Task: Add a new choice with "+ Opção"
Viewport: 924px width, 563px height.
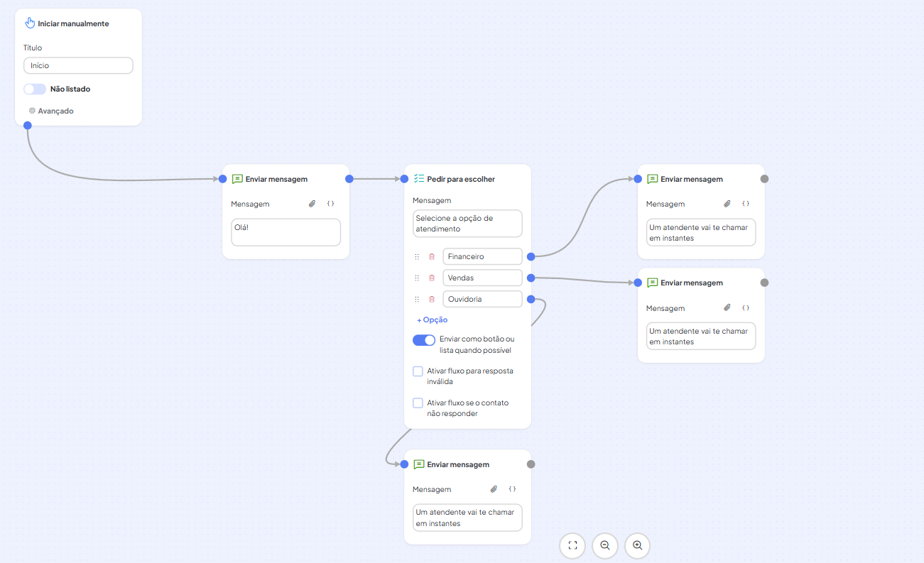Action: (x=432, y=320)
